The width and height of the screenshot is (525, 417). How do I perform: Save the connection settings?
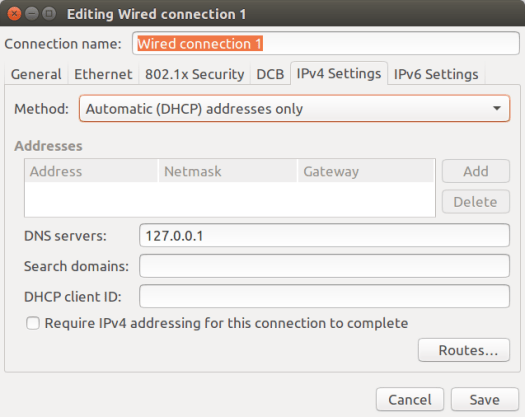pyautogui.click(x=484, y=399)
